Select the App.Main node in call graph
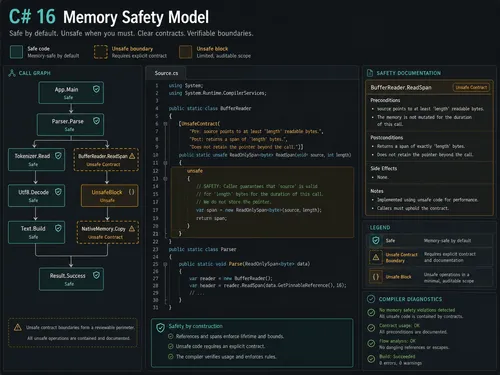Screen dimensions: 500x375 click(x=71, y=93)
